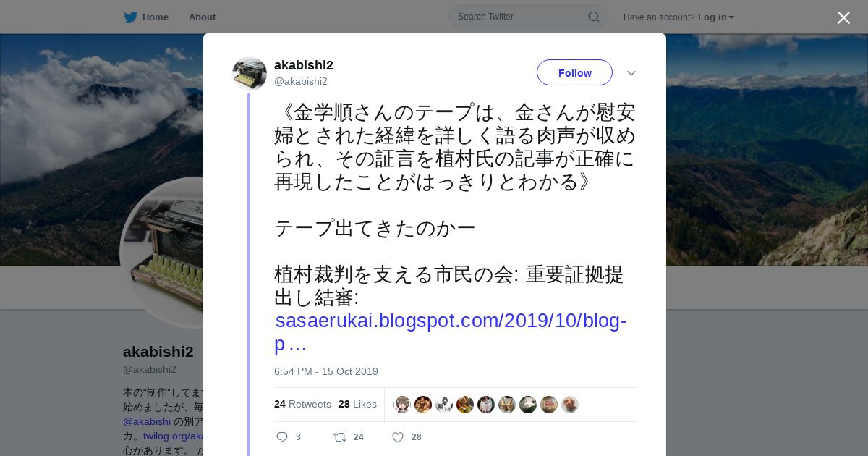Click the Twitter bird Home icon
The image size is (868, 456).
(x=130, y=17)
